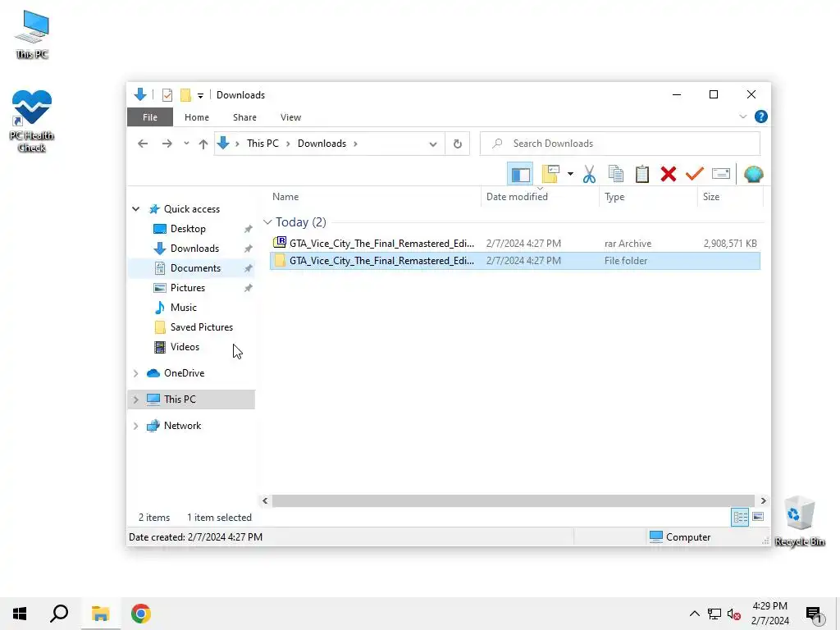Go back with the Back arrow

tap(143, 144)
